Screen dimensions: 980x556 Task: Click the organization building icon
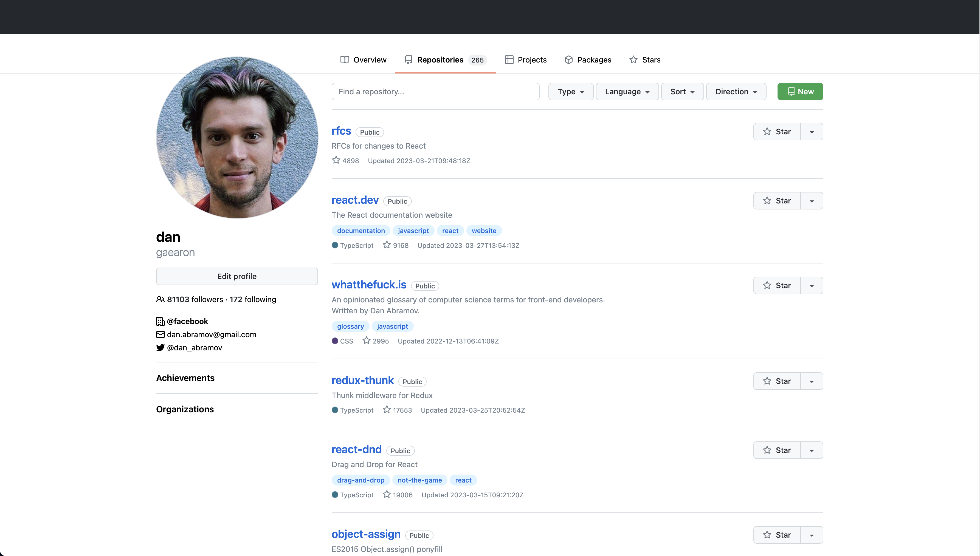(160, 322)
